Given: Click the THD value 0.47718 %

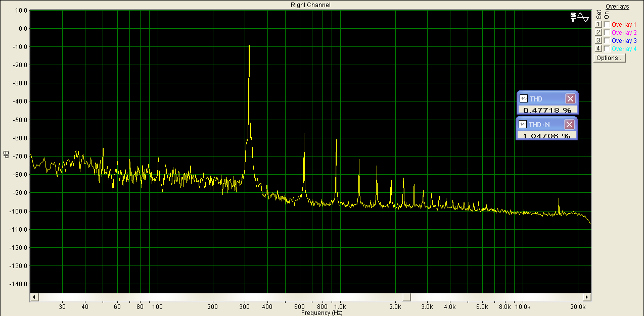Looking at the screenshot, I should tap(547, 110).
